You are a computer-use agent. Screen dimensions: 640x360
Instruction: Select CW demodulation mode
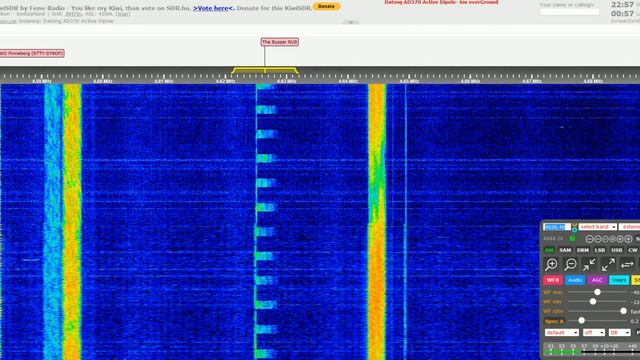point(633,250)
